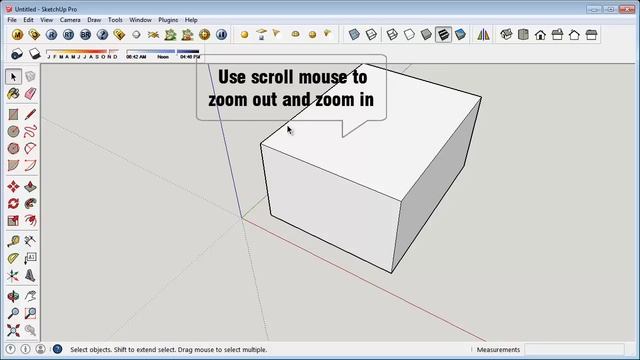Enable Shaded face style
This screenshot has height=360, width=640.
[426, 35]
